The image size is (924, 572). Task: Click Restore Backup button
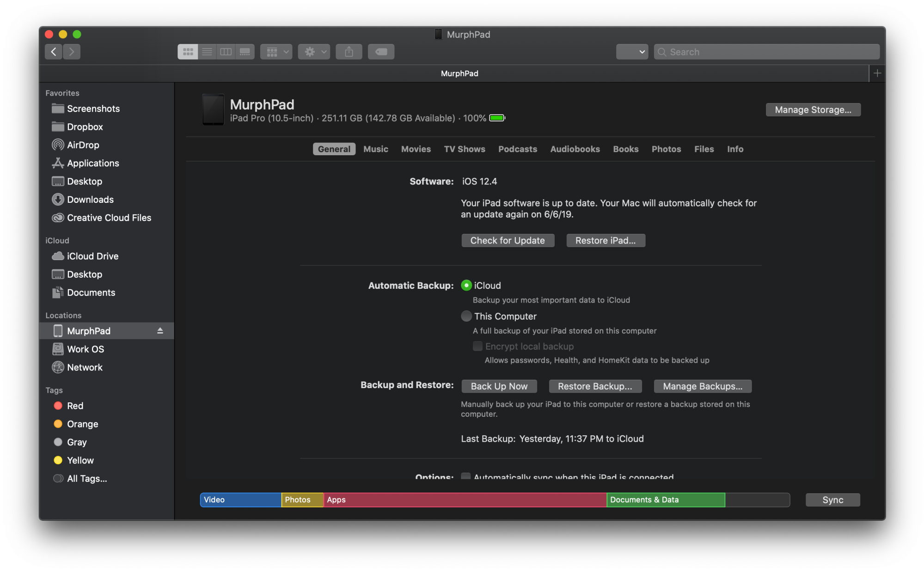(594, 386)
